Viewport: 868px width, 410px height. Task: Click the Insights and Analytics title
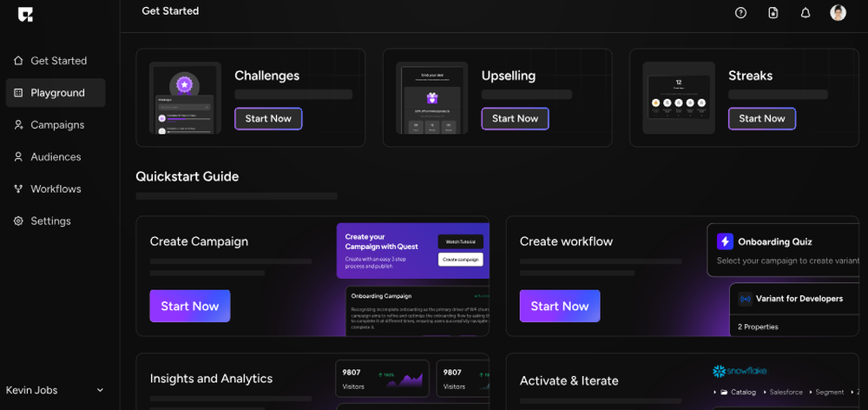(x=211, y=379)
